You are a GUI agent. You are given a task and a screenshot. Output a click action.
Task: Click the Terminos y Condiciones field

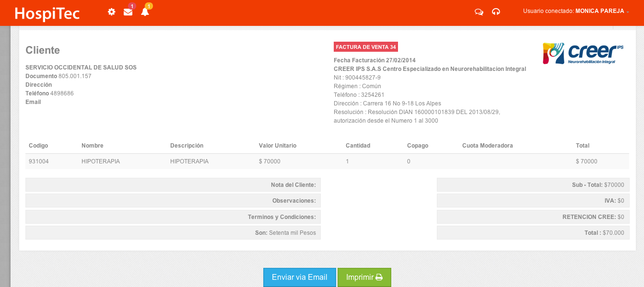(x=173, y=217)
